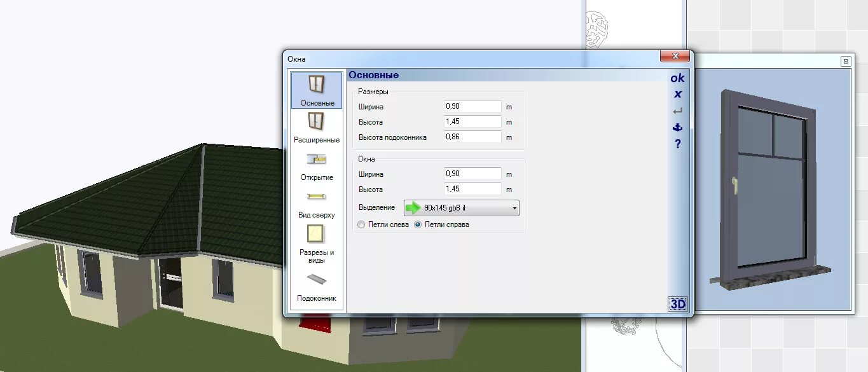Select the Петли слева radio button
The height and width of the screenshot is (372, 868).
point(362,224)
